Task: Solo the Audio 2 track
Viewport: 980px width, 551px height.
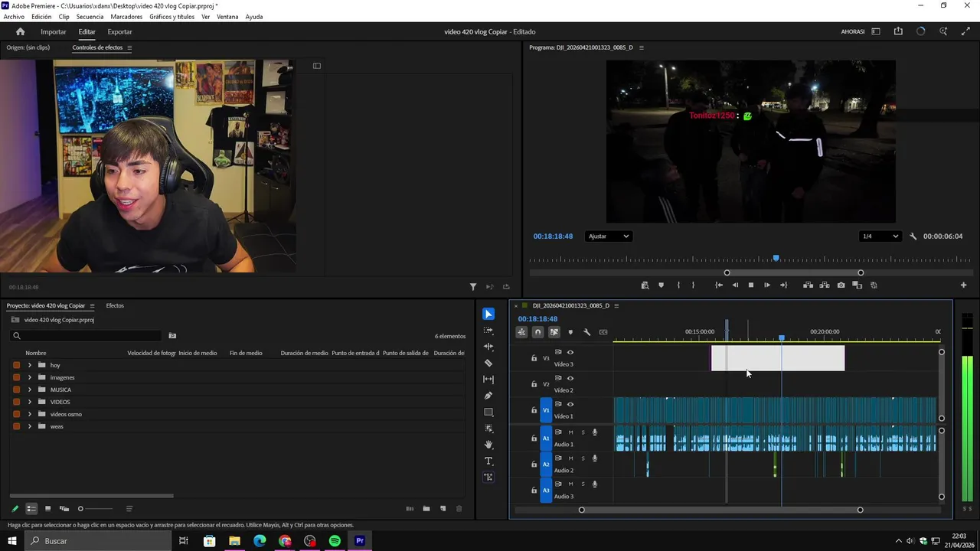Action: tap(583, 458)
